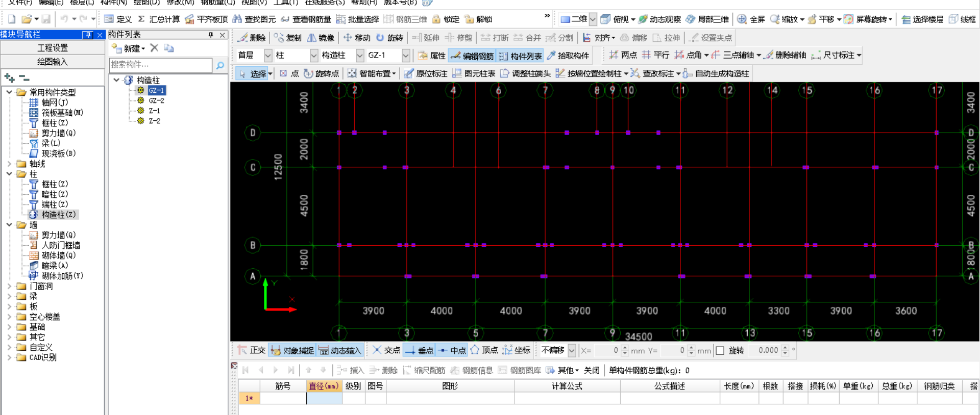Click the 属性 (properties) button

[x=432, y=56]
